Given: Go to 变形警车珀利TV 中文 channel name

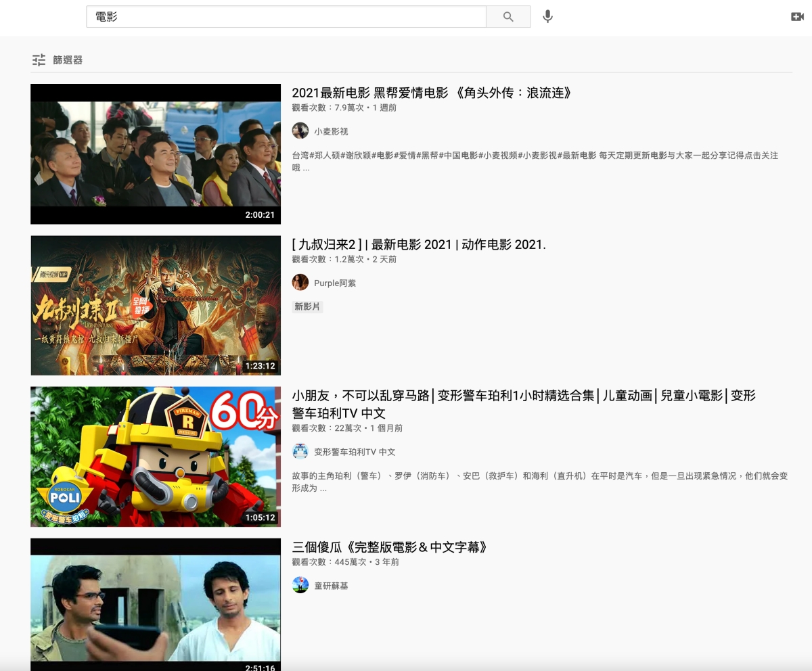Looking at the screenshot, I should (355, 452).
